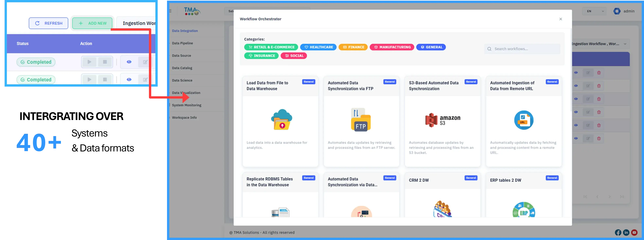
Task: Open Facebook icon in footer
Action: (x=618, y=232)
